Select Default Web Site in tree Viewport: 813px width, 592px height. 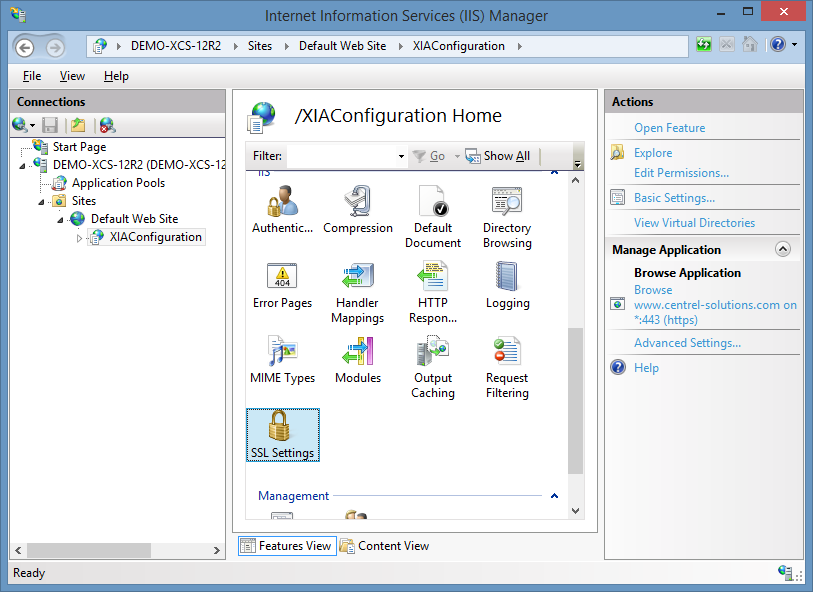click(134, 219)
